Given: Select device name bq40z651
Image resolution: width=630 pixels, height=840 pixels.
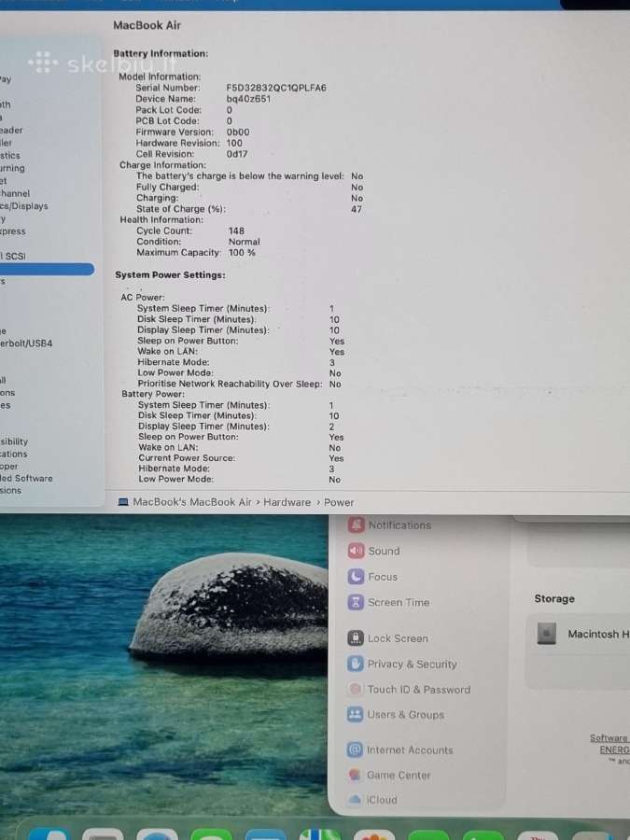Looking at the screenshot, I should 248,99.
